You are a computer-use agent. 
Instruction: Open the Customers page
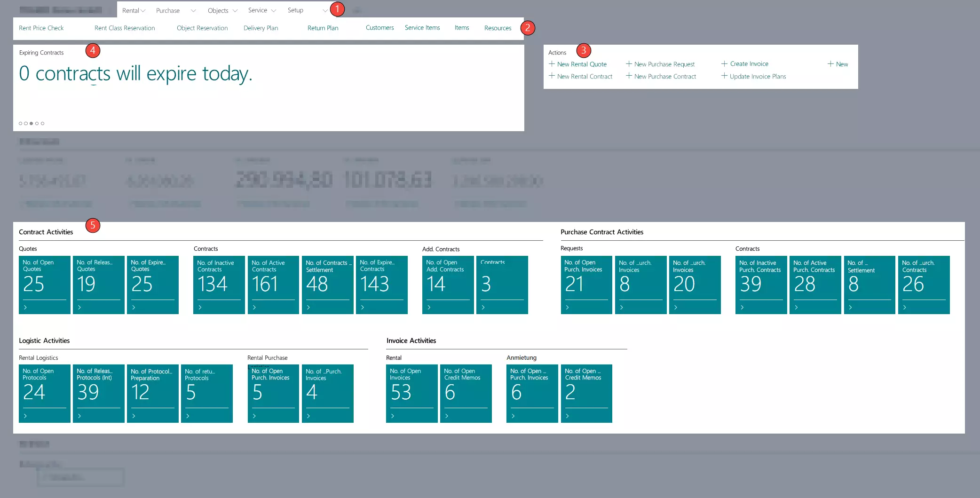[379, 28]
